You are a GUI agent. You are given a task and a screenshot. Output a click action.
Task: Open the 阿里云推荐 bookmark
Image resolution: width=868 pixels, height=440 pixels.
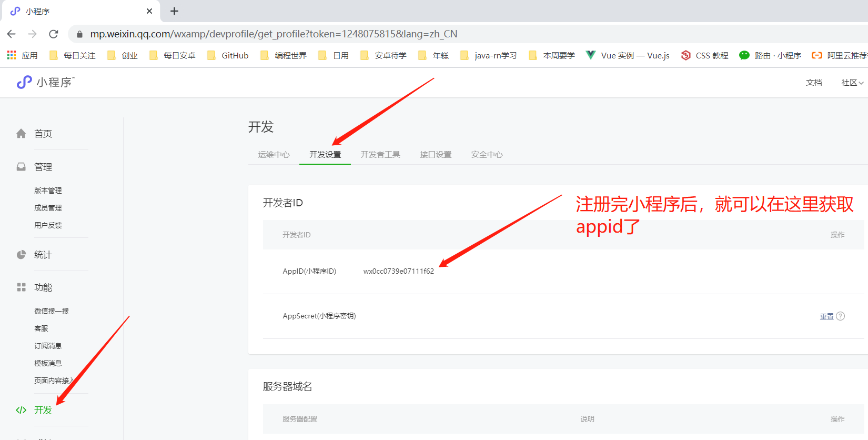tap(840, 55)
